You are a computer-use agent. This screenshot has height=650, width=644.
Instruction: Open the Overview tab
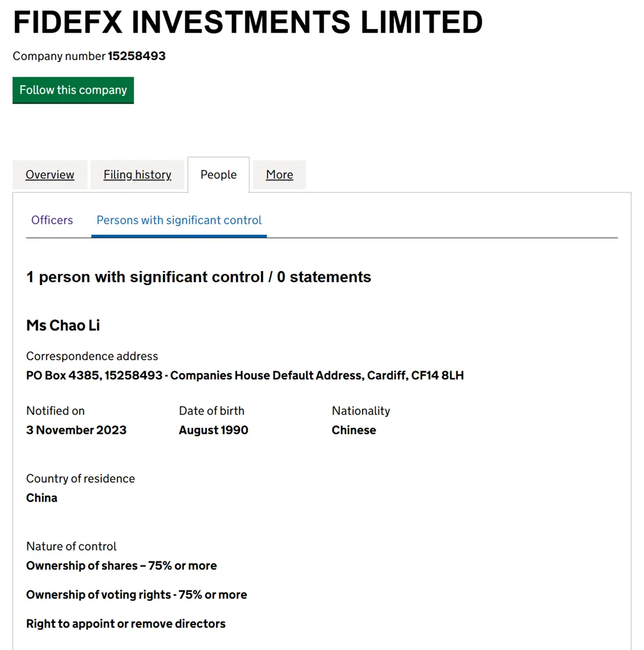(50, 174)
